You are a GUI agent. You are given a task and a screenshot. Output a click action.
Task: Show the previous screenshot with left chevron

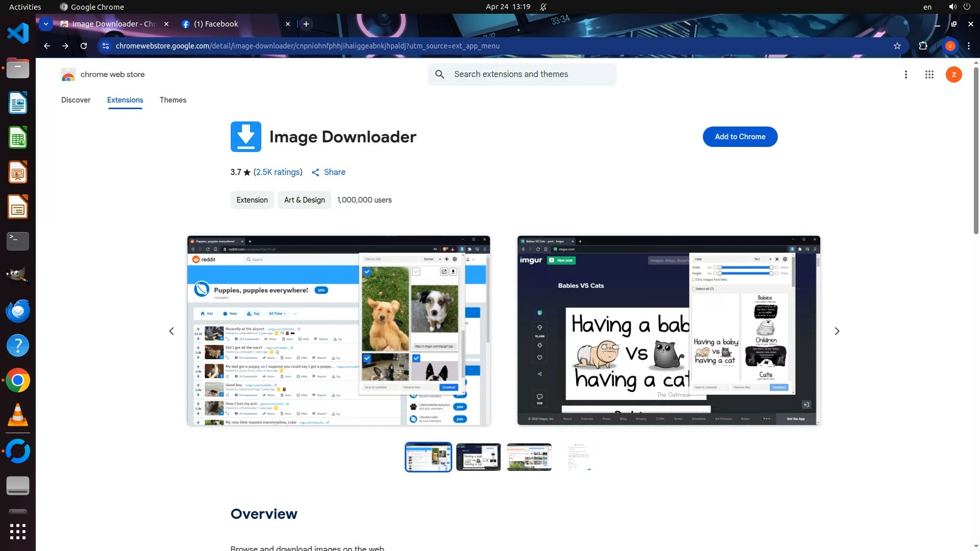tap(171, 331)
